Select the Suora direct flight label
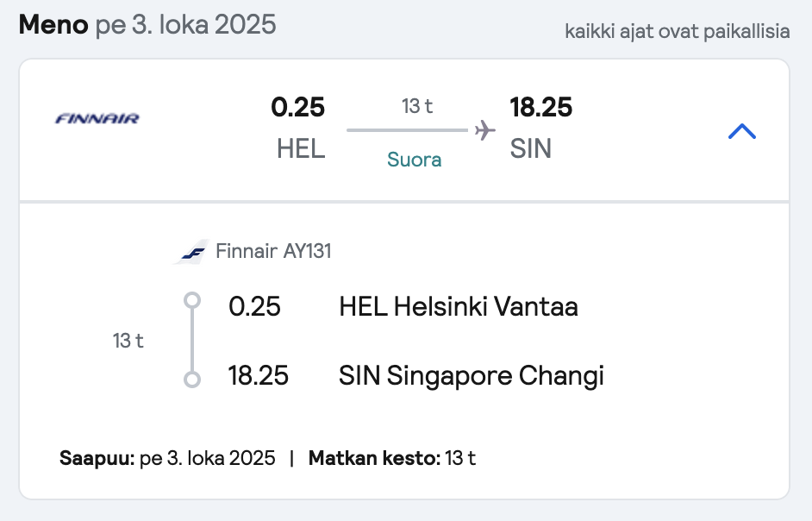The width and height of the screenshot is (812, 521). (415, 160)
